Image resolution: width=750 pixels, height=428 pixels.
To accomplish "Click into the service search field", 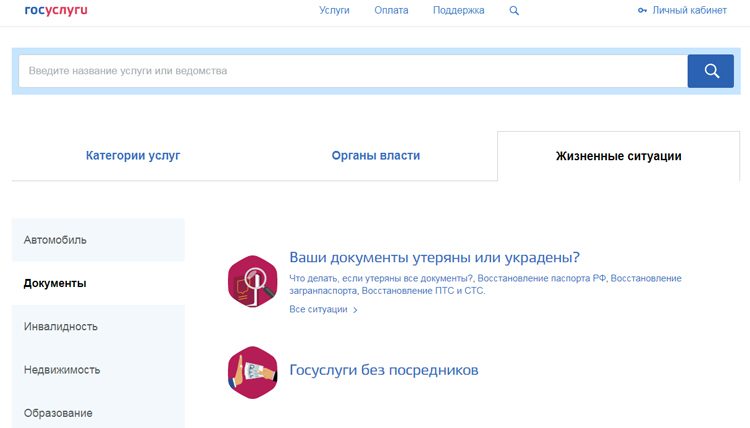I will click(x=352, y=71).
